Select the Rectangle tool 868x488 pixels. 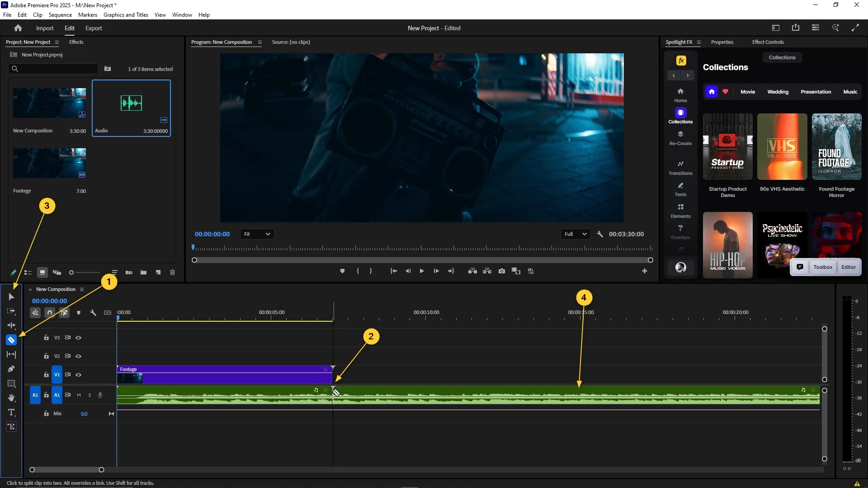point(11,384)
